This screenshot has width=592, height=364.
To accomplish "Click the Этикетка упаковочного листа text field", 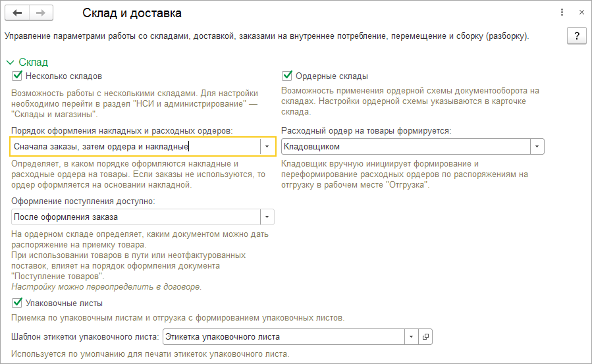I will [283, 336].
